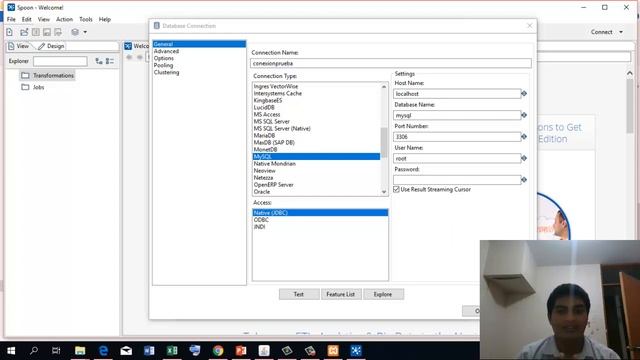
Task: Open the perspectives dropdown arrow
Action: tap(85, 32)
